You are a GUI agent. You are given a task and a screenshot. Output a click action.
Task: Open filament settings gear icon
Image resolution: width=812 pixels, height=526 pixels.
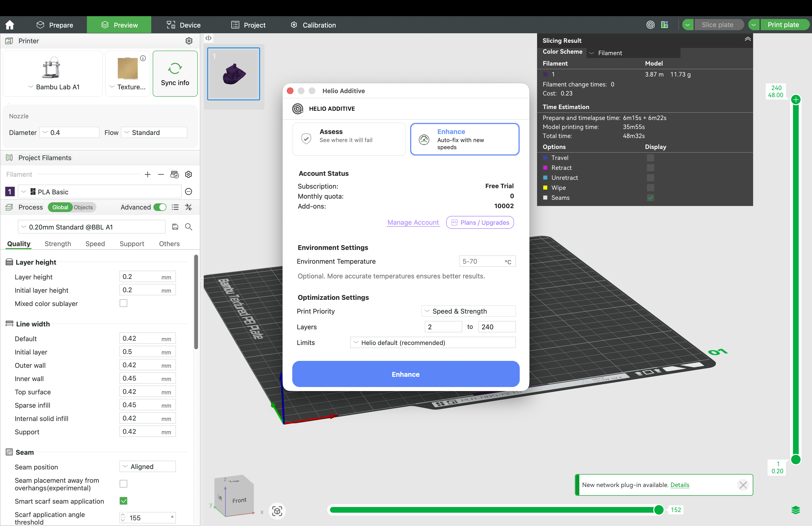(x=188, y=174)
